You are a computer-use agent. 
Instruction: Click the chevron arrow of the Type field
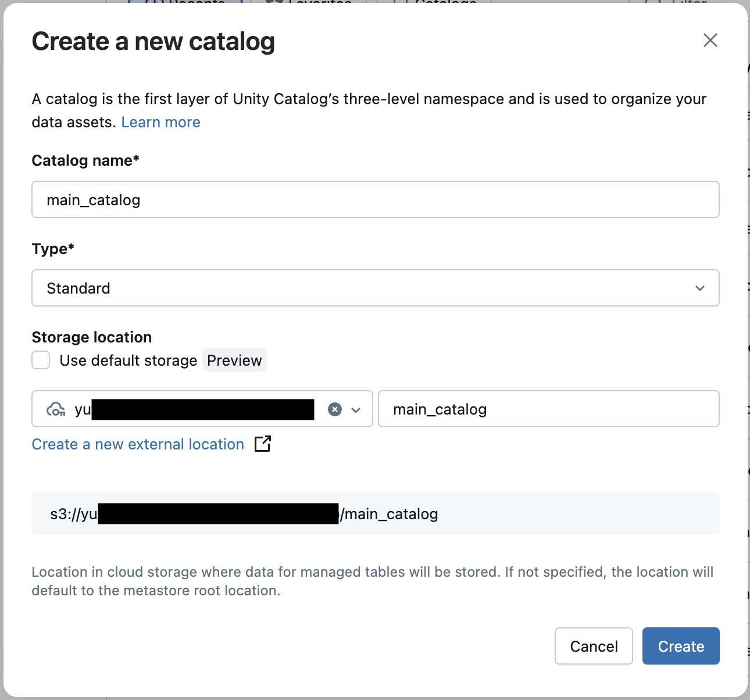pyautogui.click(x=700, y=288)
